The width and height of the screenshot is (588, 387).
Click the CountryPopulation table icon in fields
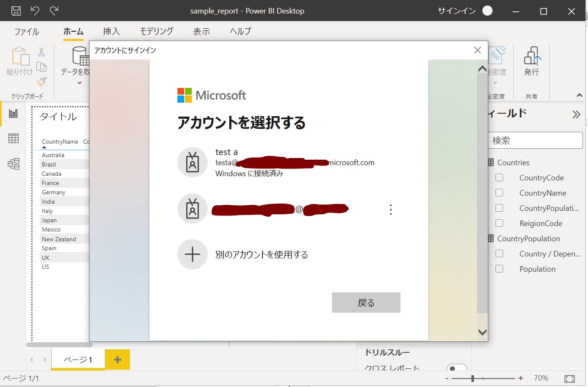coord(490,238)
